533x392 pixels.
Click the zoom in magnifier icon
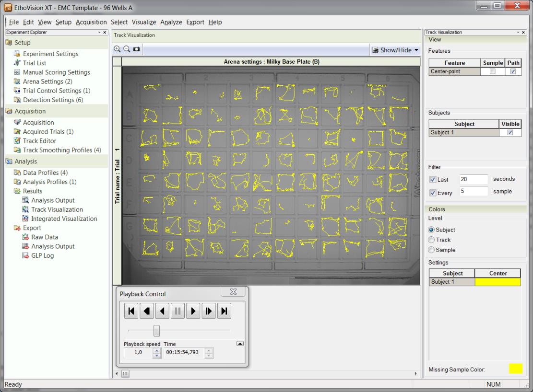pos(117,49)
